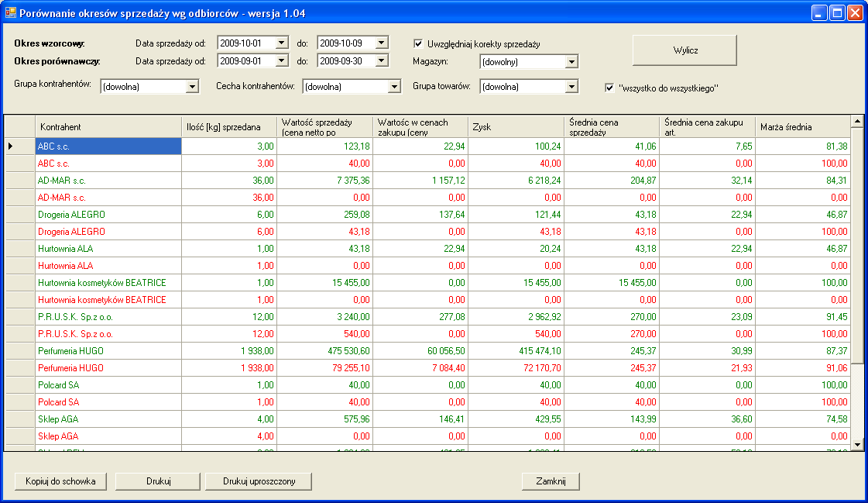Click the sales value cell '259,08'
Screen dimensions: 868x503
325,215
